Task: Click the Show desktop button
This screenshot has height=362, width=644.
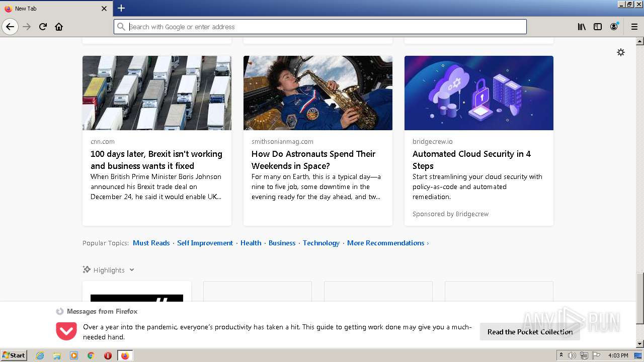Action: click(x=638, y=355)
